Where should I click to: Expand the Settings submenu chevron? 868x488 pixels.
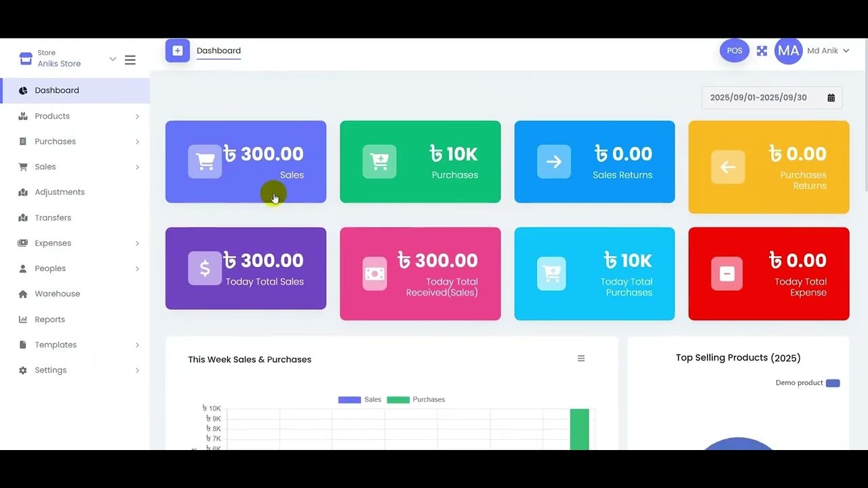coord(137,371)
